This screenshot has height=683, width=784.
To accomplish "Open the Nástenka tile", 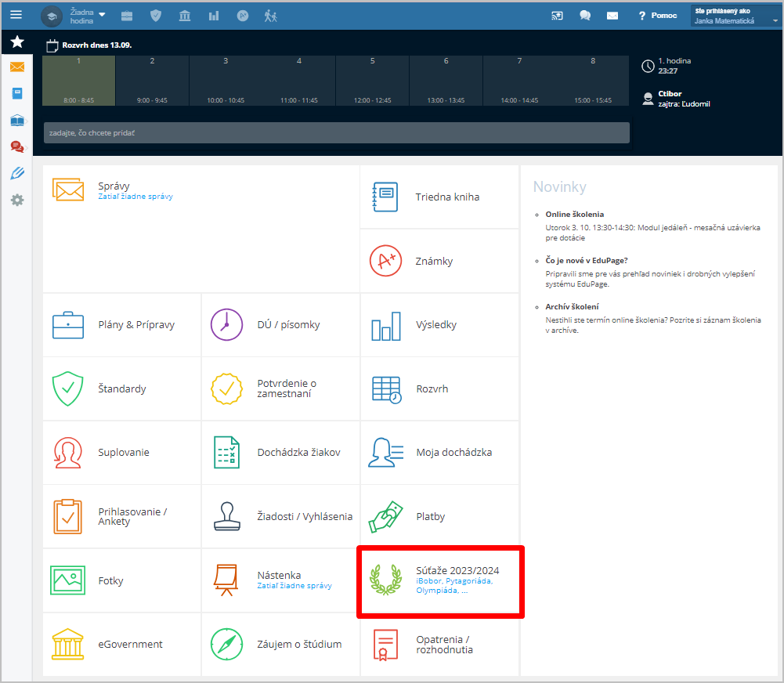I will (280, 580).
